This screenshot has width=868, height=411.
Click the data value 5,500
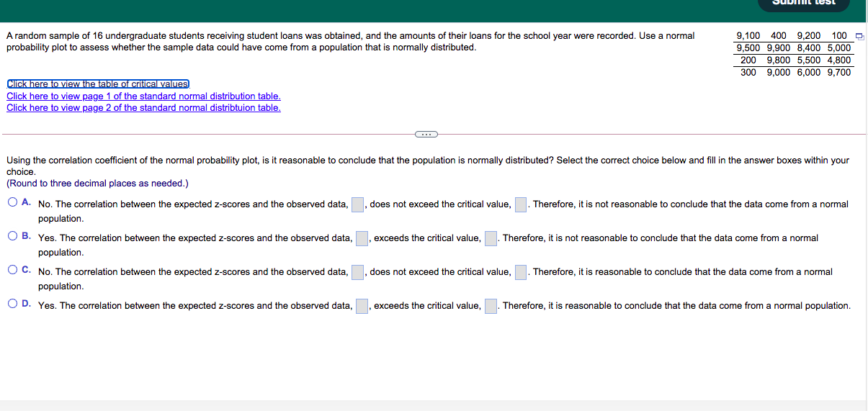click(x=809, y=60)
